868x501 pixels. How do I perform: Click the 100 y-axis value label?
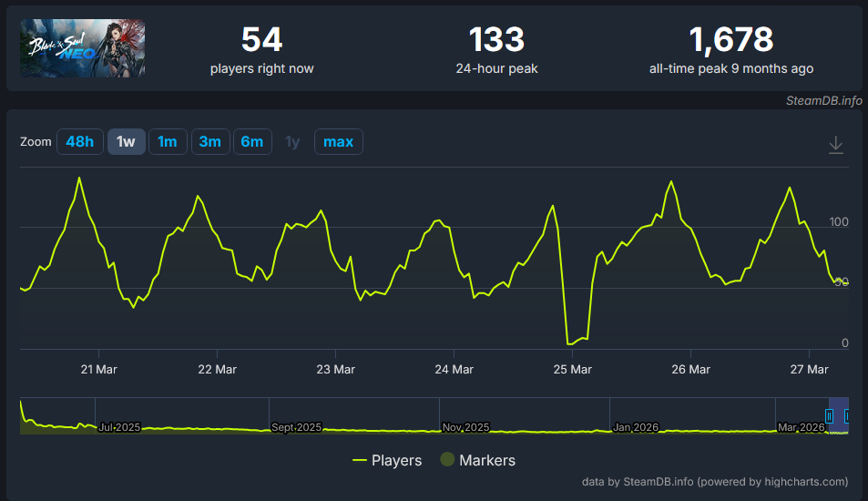pyautogui.click(x=839, y=222)
